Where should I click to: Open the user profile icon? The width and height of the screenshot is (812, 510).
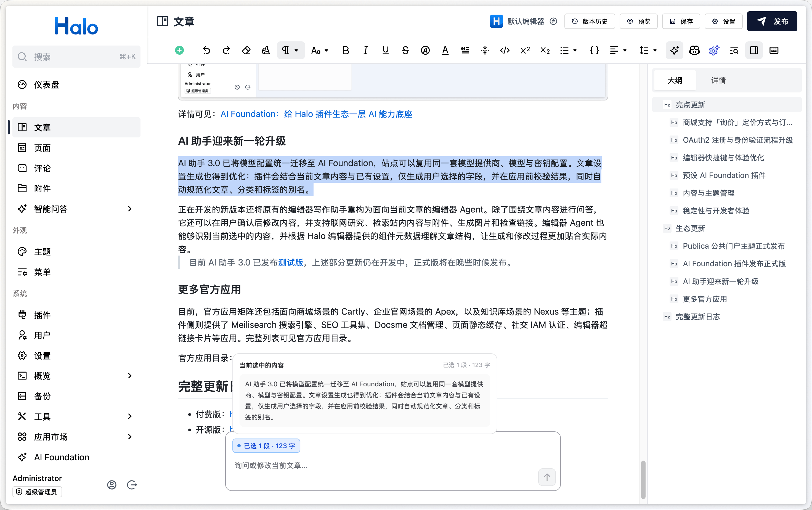point(112,485)
